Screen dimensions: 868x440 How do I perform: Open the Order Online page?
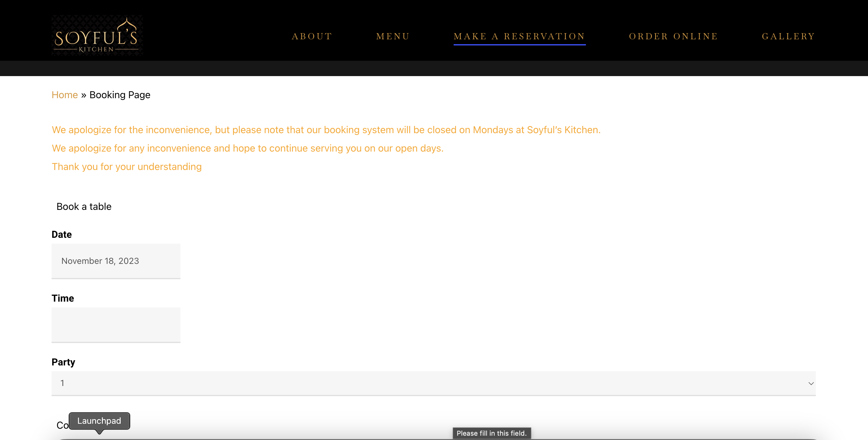[674, 37]
